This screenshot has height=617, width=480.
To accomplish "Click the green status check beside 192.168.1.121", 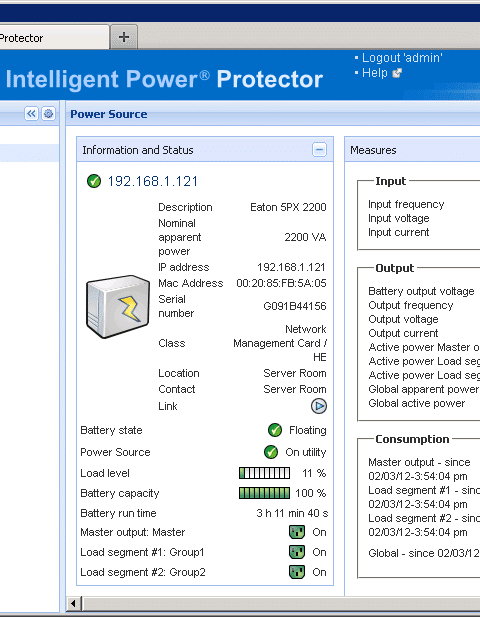I will [x=94, y=181].
